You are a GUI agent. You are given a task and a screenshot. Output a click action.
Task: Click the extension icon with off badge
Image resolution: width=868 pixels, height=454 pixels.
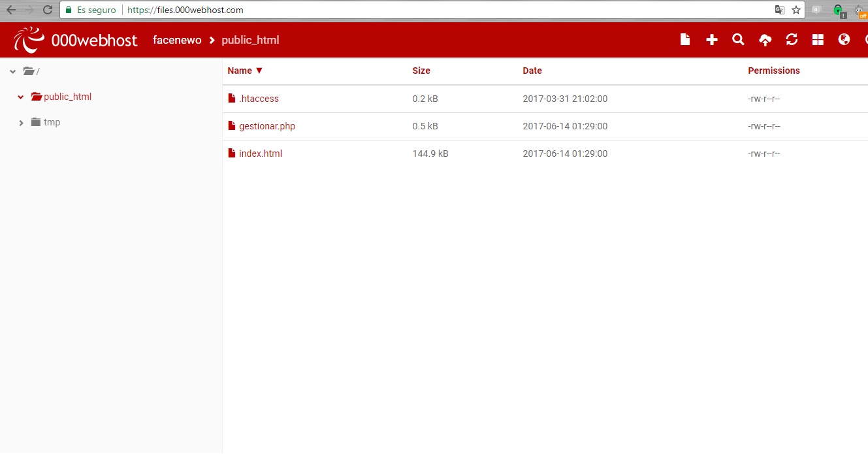pyautogui.click(x=861, y=10)
